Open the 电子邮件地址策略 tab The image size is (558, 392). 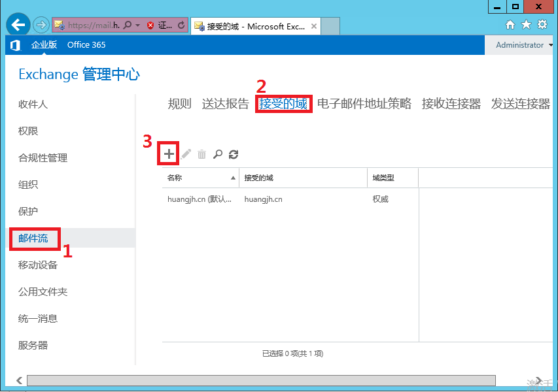[x=364, y=104]
